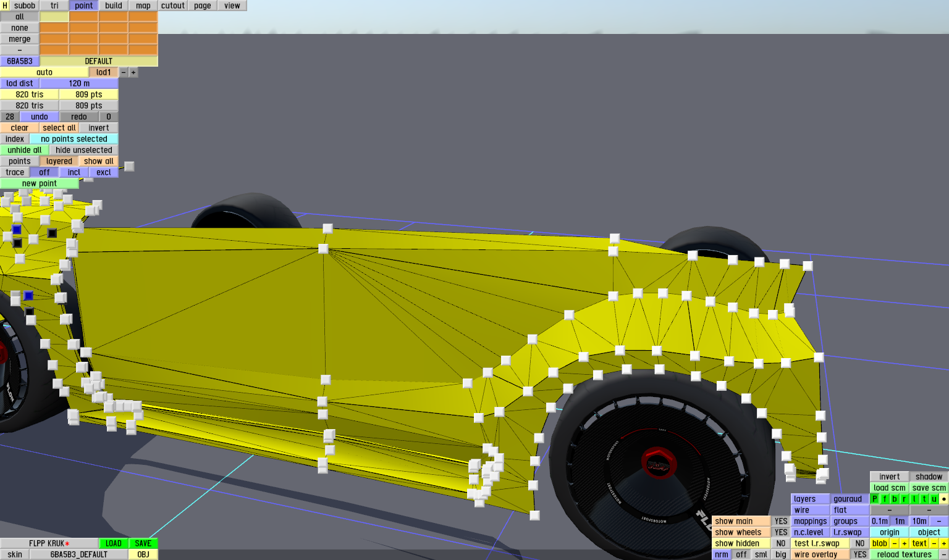
Task: Click the OBJ export button
Action: tap(143, 554)
